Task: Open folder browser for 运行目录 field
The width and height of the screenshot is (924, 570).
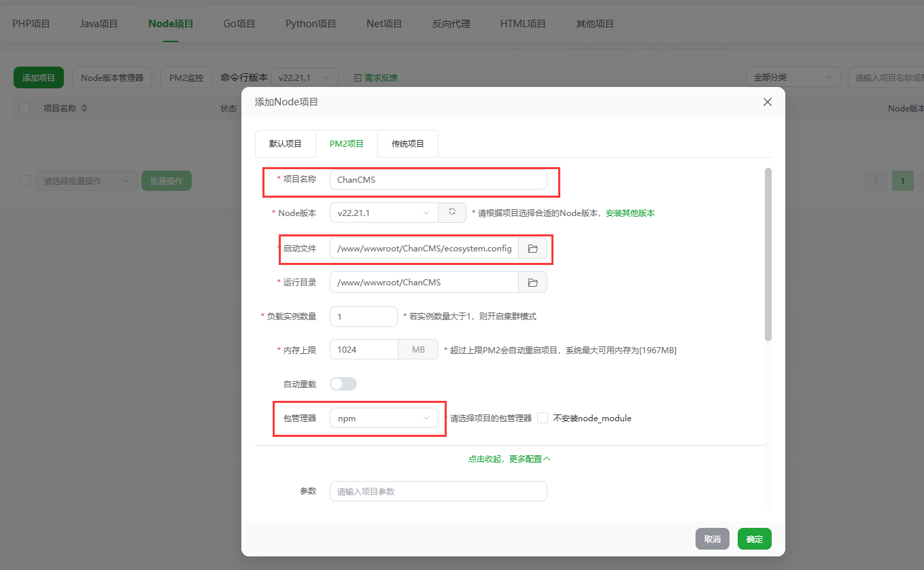Action: [533, 281]
